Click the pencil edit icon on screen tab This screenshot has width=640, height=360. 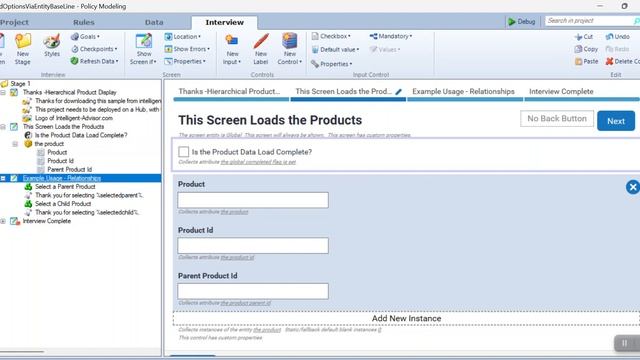point(398,92)
